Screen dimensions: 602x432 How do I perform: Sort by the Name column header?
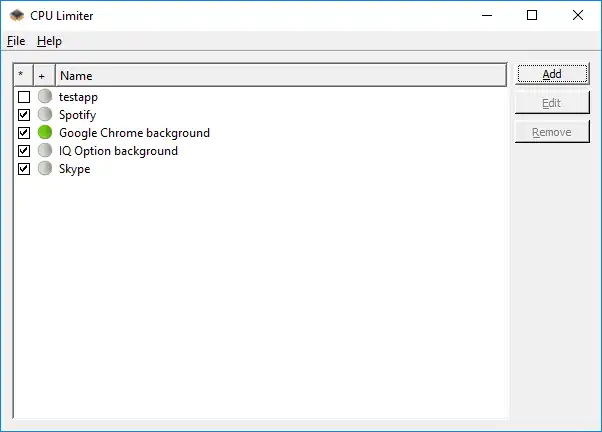point(281,76)
